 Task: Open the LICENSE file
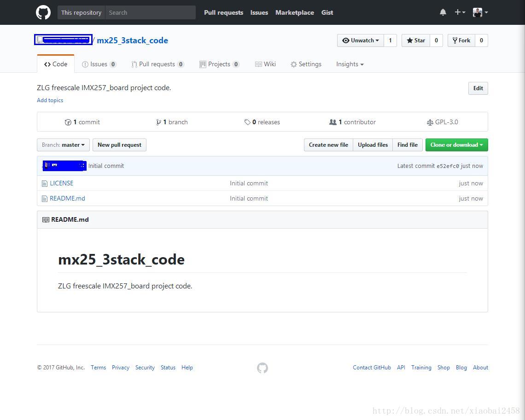pos(62,183)
